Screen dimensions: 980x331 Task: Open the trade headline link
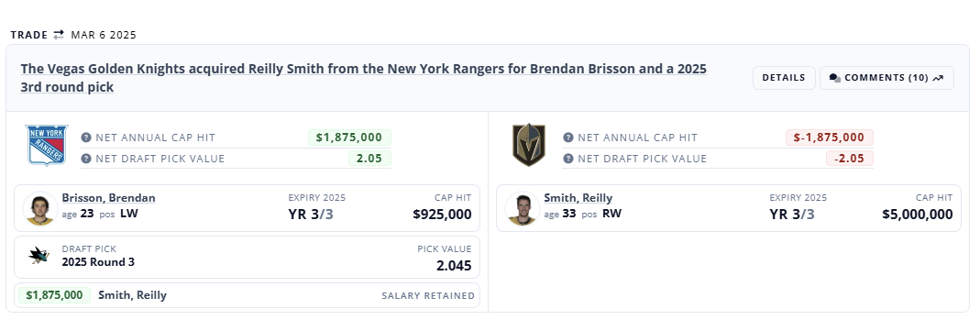[364, 77]
